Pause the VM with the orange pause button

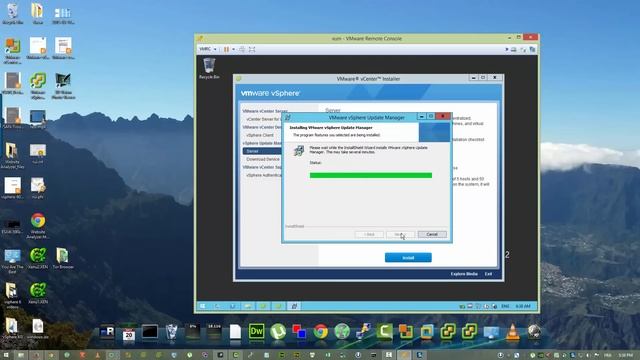[226, 49]
